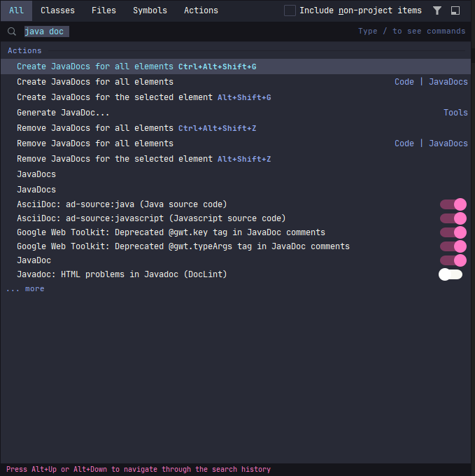Viewport: 475px width, 476px height.
Task: Select Remove JavaDocs for all elements in Code | JavaDocs
Action: click(x=236, y=143)
